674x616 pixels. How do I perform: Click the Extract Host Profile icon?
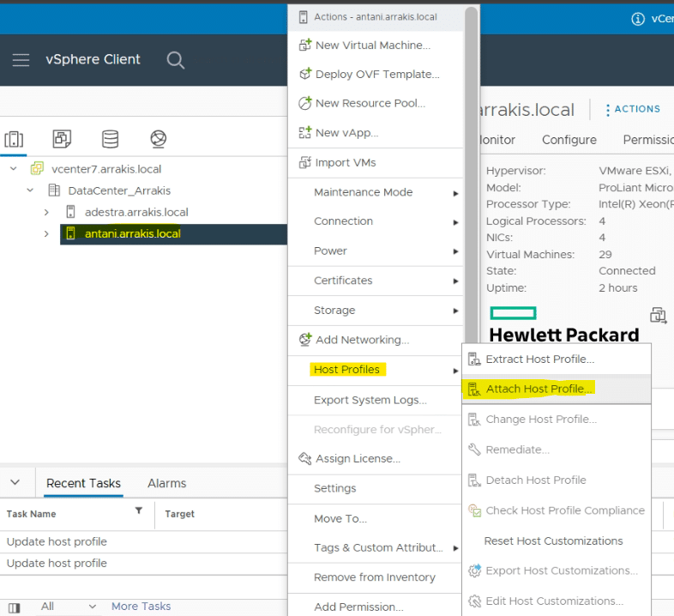[x=474, y=359]
